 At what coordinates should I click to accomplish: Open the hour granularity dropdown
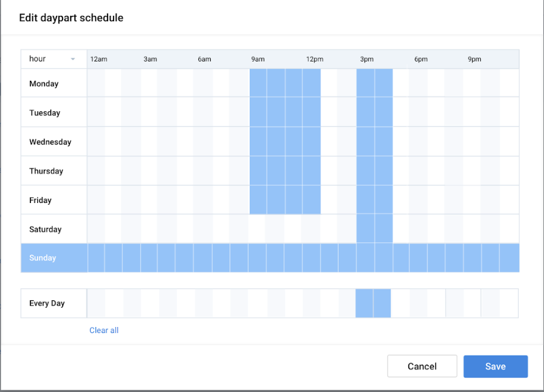coord(54,59)
